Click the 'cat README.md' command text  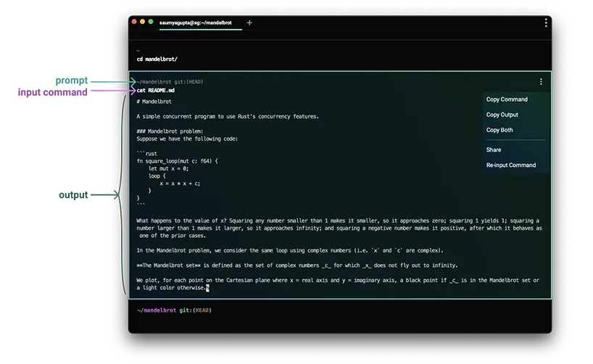155,91
